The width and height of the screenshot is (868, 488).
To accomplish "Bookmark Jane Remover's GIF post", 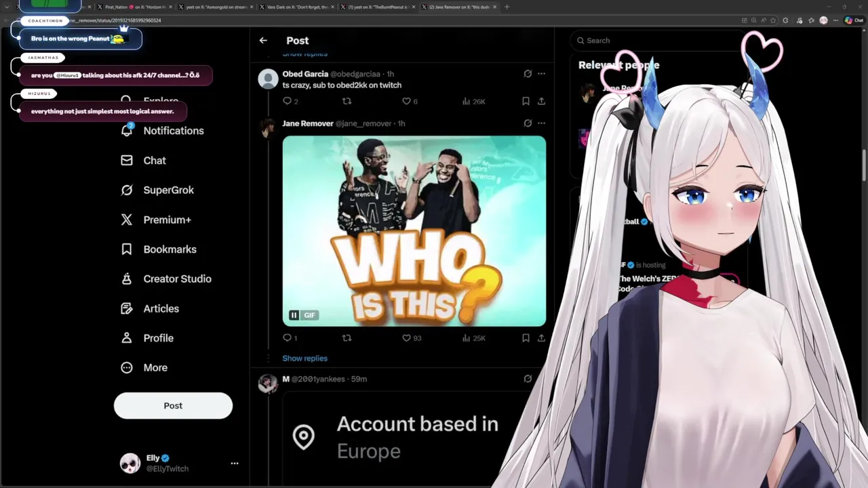I will pyautogui.click(x=526, y=338).
